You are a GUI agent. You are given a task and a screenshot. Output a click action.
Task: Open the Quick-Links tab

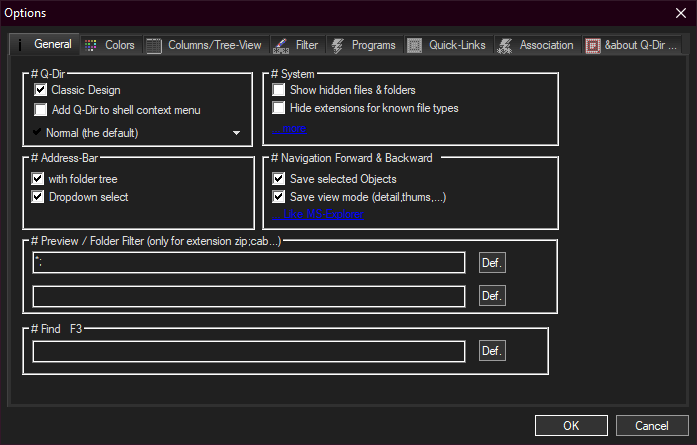[x=448, y=45]
